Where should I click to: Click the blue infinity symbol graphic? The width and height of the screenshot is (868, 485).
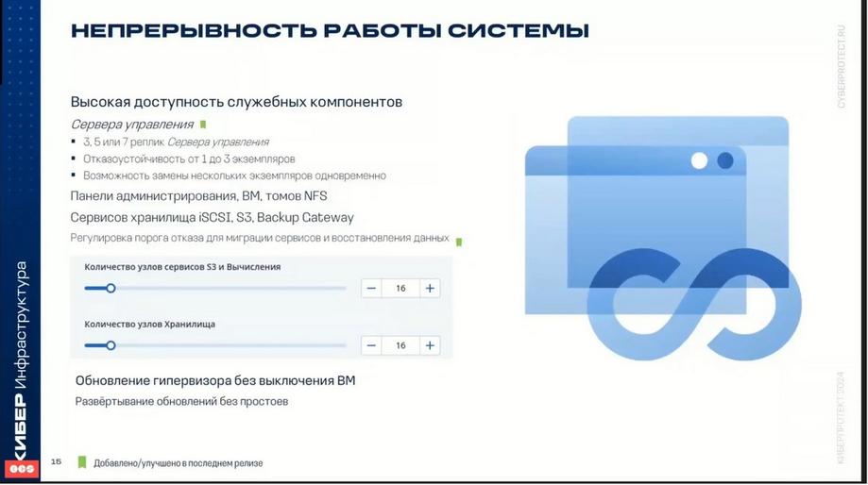[694, 304]
